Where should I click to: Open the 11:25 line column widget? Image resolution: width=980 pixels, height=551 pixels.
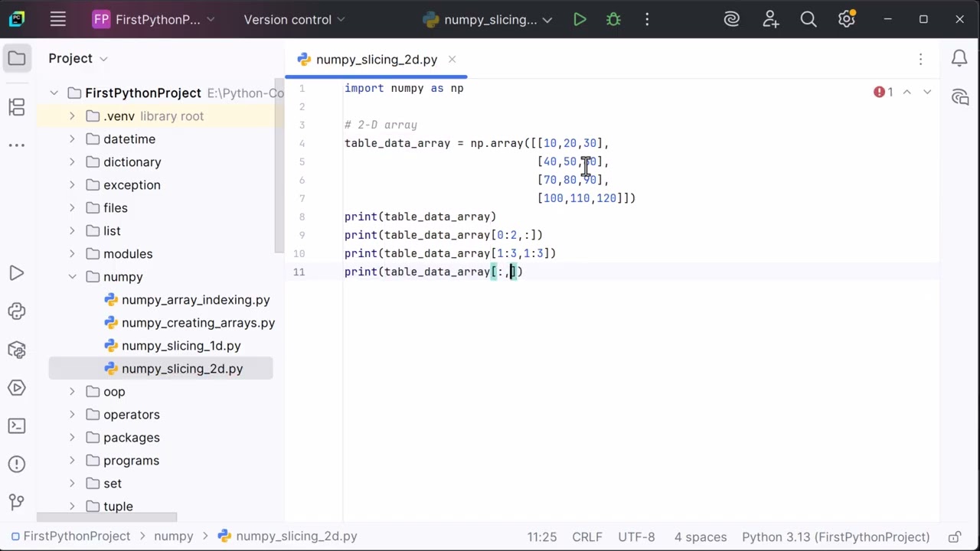tap(542, 537)
